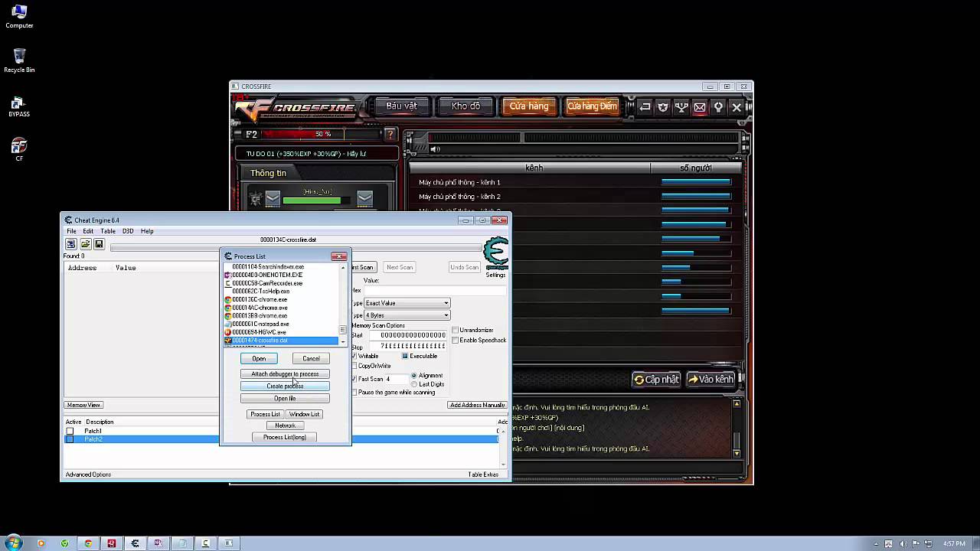Image resolution: width=980 pixels, height=551 pixels.
Task: Open the Help menu in Cheat Engine
Action: coord(147,231)
